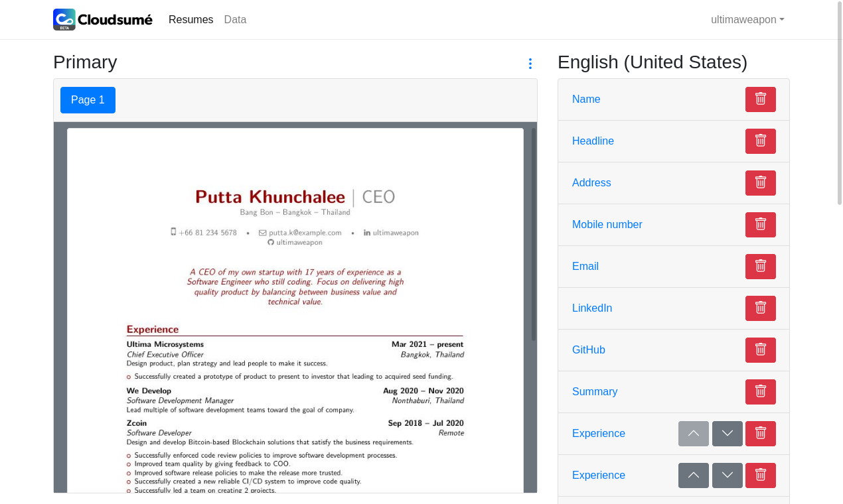Open the Mobile number section link

pyautogui.click(x=607, y=225)
